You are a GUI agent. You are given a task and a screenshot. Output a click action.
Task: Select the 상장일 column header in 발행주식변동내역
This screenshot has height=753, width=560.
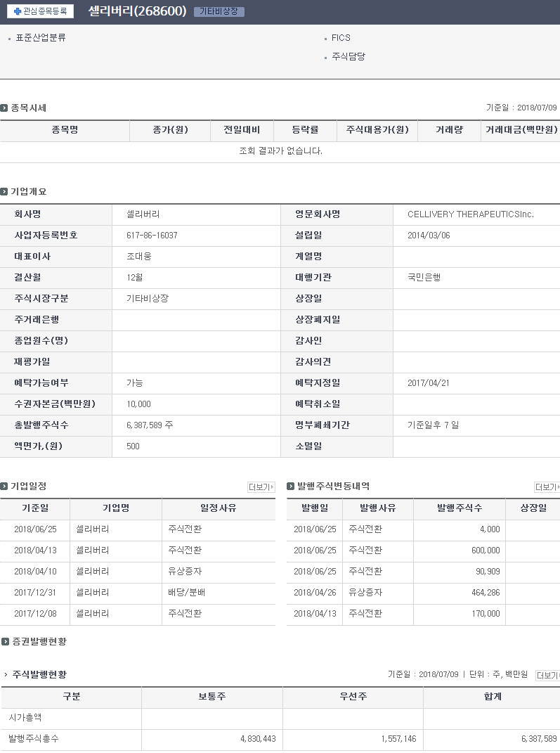533,508
